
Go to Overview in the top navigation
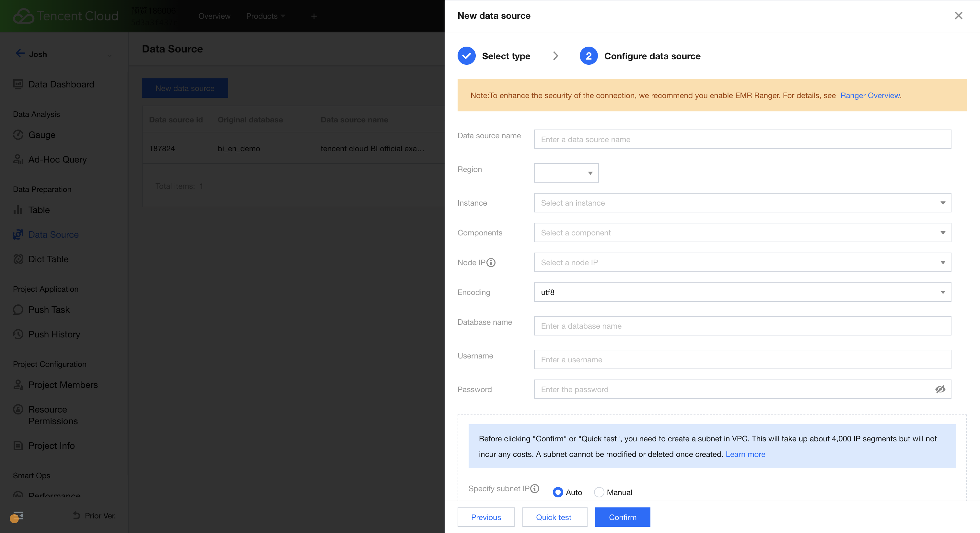[x=214, y=16]
